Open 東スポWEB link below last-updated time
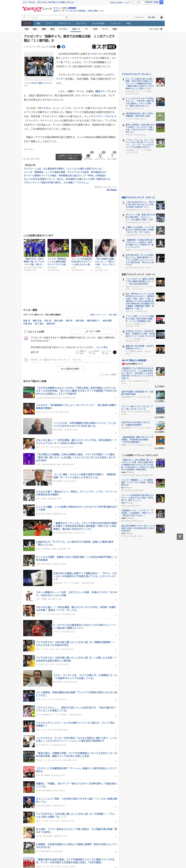Viewport: 186px width, 868px height. 111,190
